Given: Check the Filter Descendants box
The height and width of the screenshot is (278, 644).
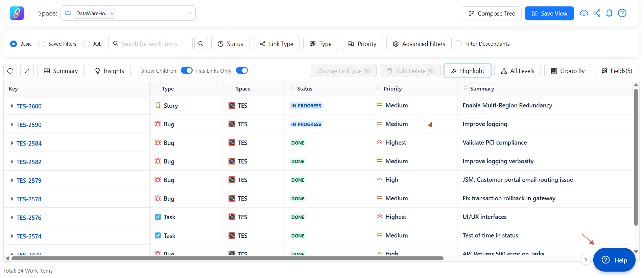Looking at the screenshot, I should click(x=458, y=44).
